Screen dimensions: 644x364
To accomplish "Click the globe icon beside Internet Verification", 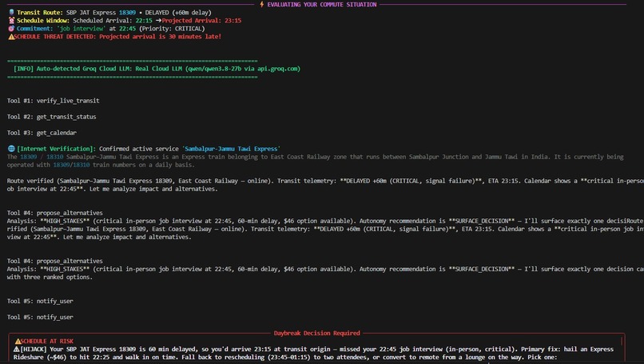I will coord(11,149).
